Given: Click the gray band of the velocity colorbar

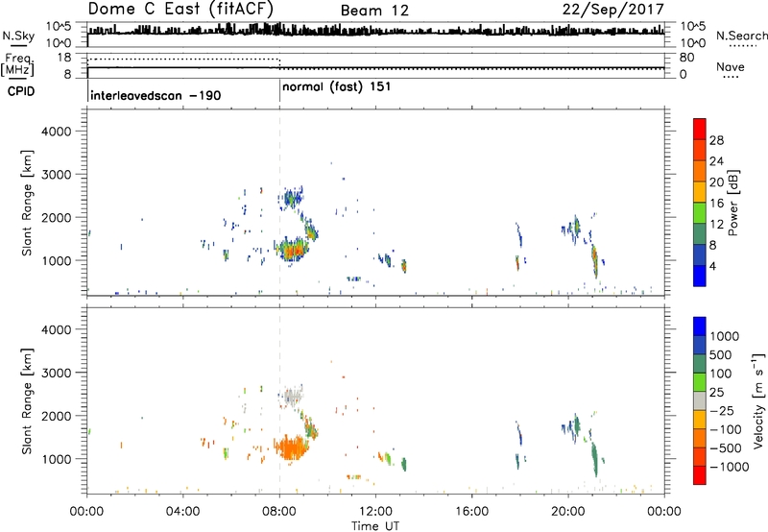Looking at the screenshot, I should (700, 400).
